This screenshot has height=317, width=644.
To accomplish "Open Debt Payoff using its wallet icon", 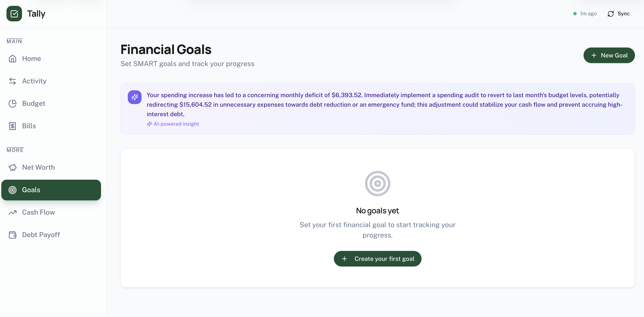I will click(x=13, y=235).
